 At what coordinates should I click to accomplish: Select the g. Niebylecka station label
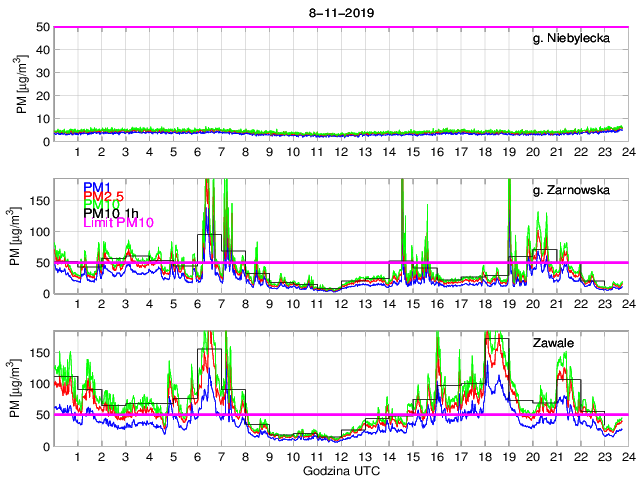point(577,39)
